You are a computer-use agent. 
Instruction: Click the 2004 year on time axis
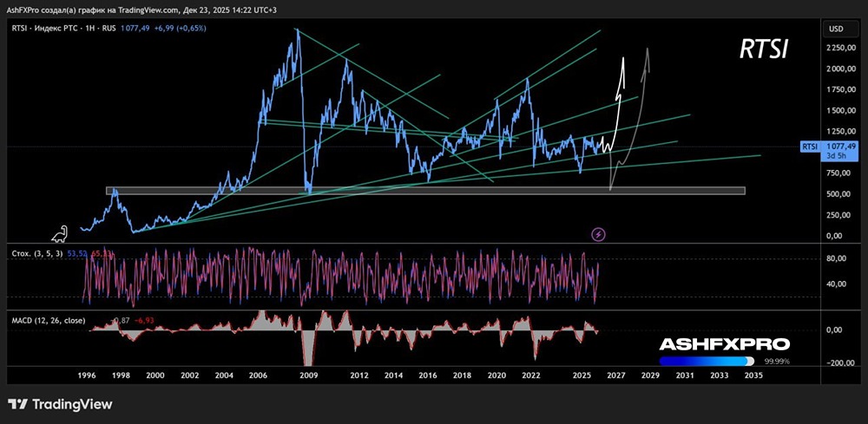(x=224, y=375)
